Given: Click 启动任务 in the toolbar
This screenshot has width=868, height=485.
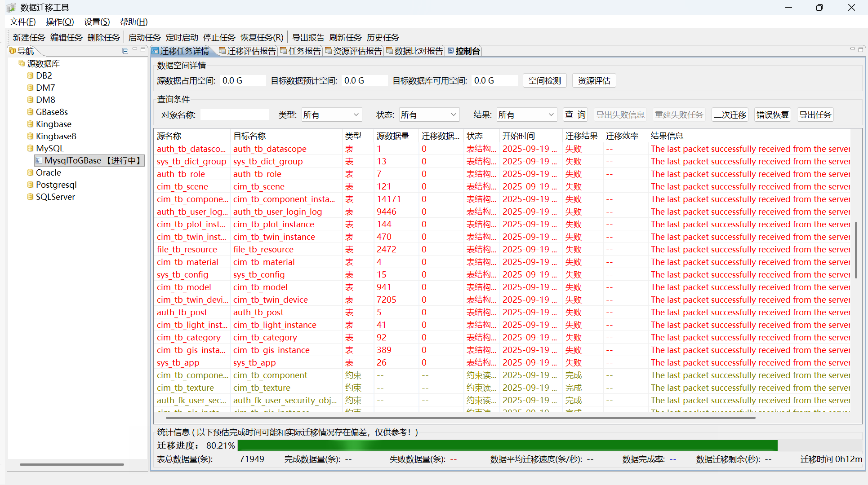Looking at the screenshot, I should click(x=144, y=37).
